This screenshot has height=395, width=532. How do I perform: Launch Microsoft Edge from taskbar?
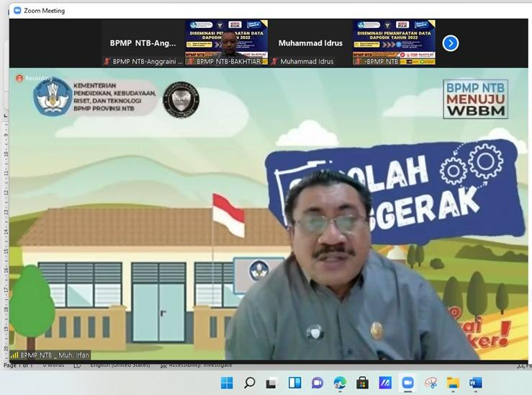[x=340, y=383]
